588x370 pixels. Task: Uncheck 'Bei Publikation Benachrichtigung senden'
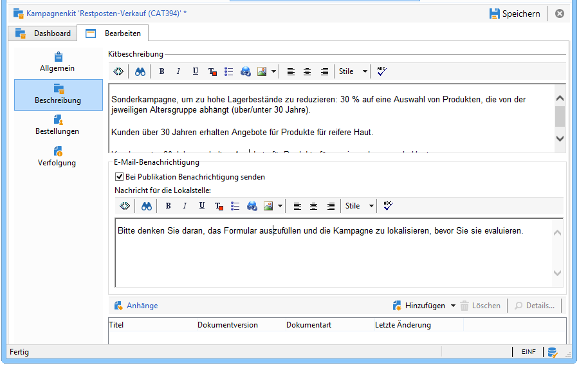click(119, 177)
